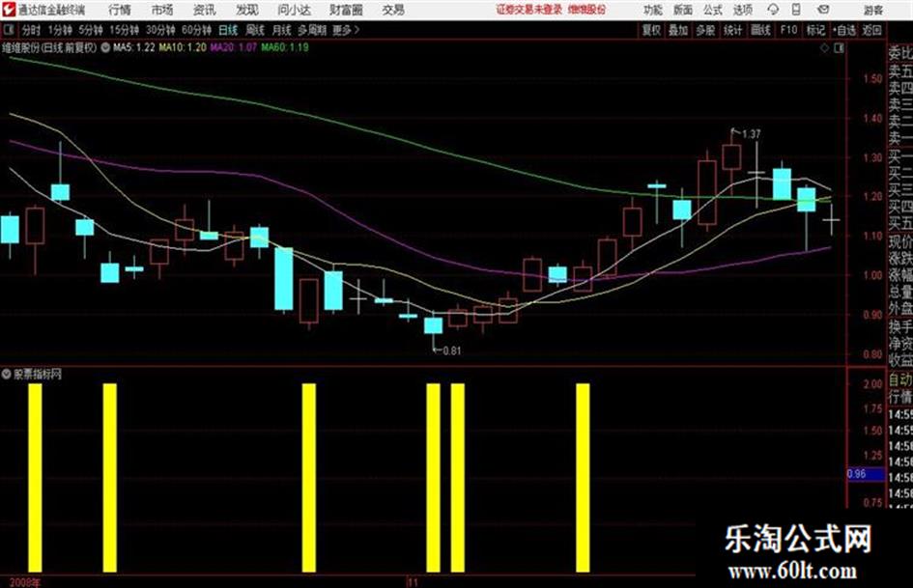Viewport: 913px width, 588px height.
Task: Click the 返回 back button
Action: coord(871,30)
